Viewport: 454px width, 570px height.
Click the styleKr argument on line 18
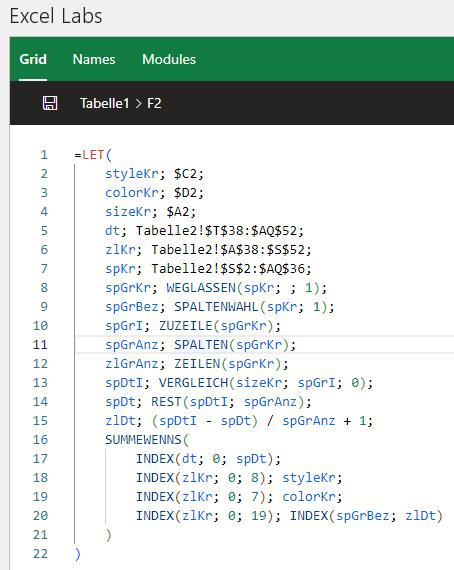[x=309, y=478]
